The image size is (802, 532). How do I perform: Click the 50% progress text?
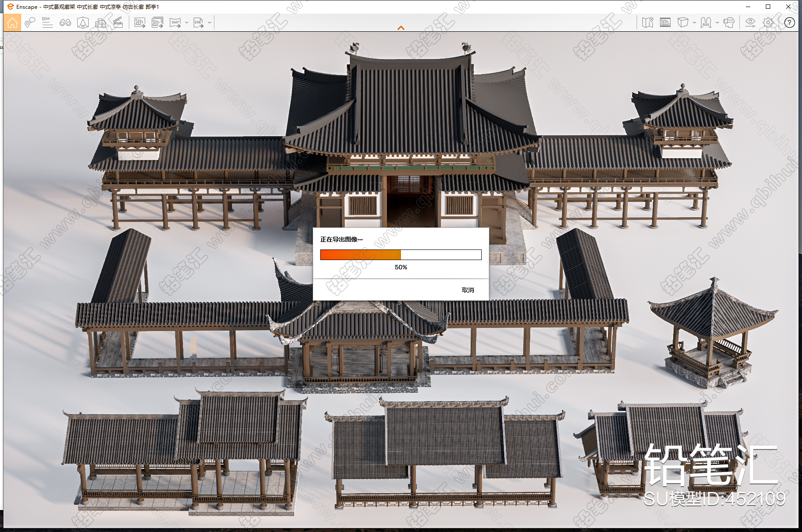pyautogui.click(x=401, y=267)
